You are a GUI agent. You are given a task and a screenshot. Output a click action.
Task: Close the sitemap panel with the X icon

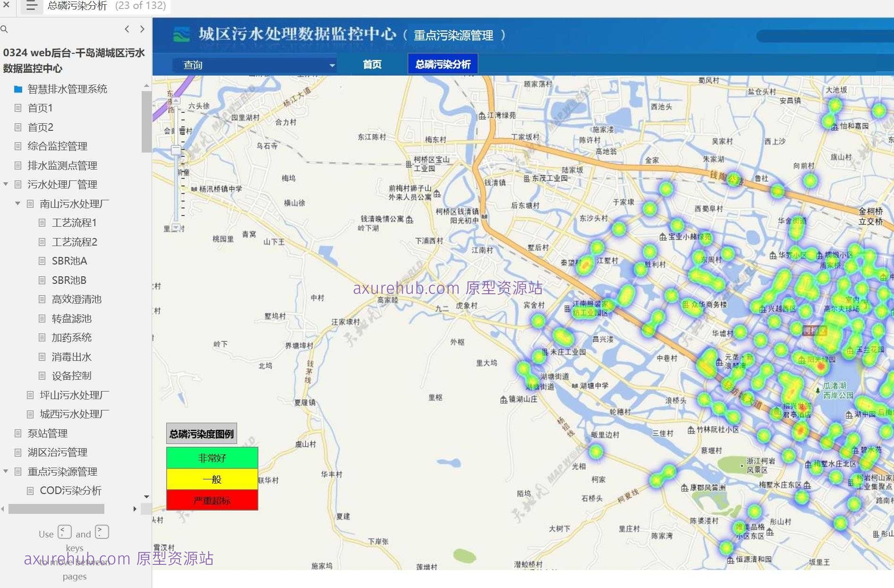[6, 5]
